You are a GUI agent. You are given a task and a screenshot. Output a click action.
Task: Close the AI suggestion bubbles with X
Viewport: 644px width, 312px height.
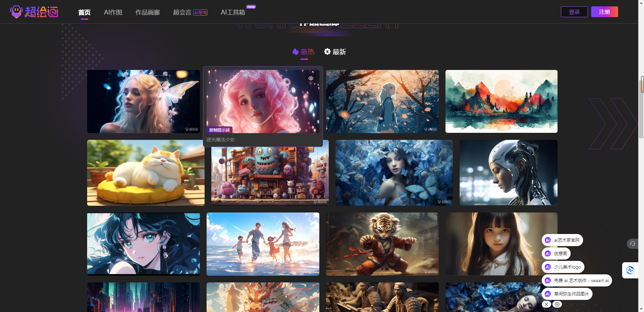[546, 304]
